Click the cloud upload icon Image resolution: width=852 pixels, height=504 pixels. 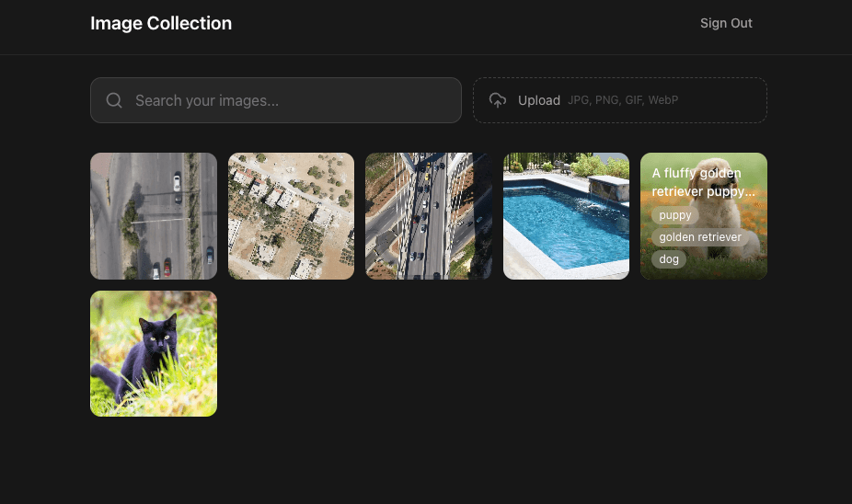tap(498, 100)
